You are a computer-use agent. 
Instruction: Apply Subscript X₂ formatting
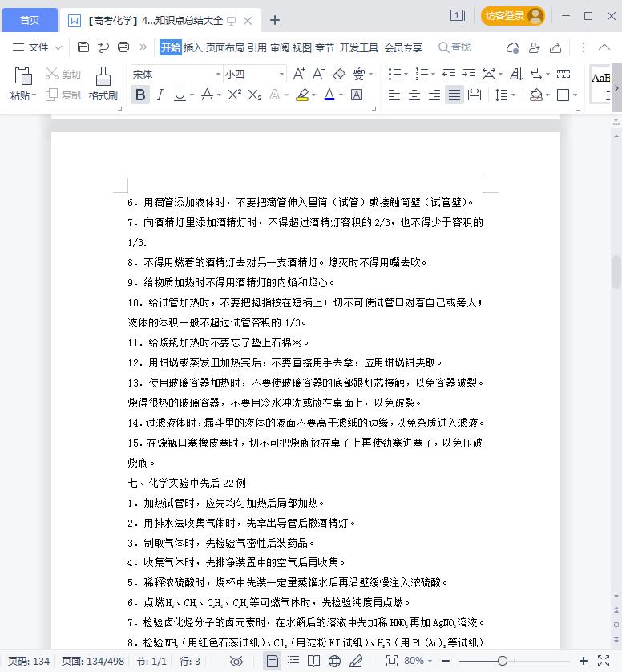click(255, 95)
